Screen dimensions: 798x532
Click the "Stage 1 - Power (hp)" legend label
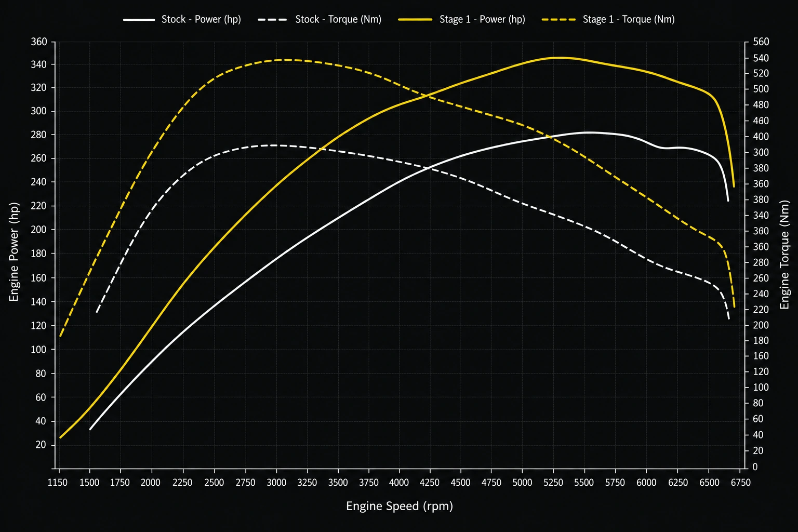[482, 19]
